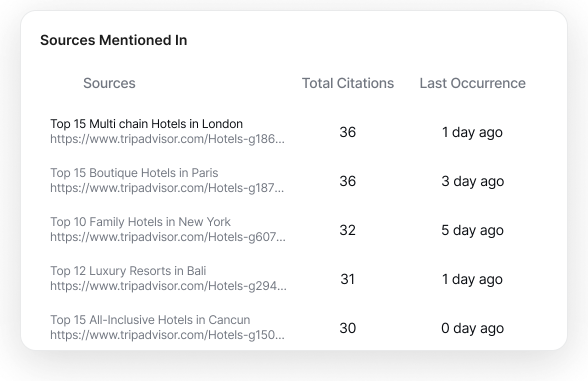Open Top 15 All-Inclusive Hotels in Cancun
The image size is (588, 381).
click(x=150, y=320)
